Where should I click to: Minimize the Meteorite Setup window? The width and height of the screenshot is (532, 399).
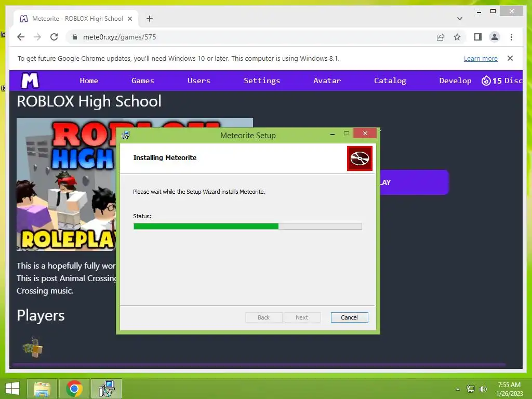point(332,134)
